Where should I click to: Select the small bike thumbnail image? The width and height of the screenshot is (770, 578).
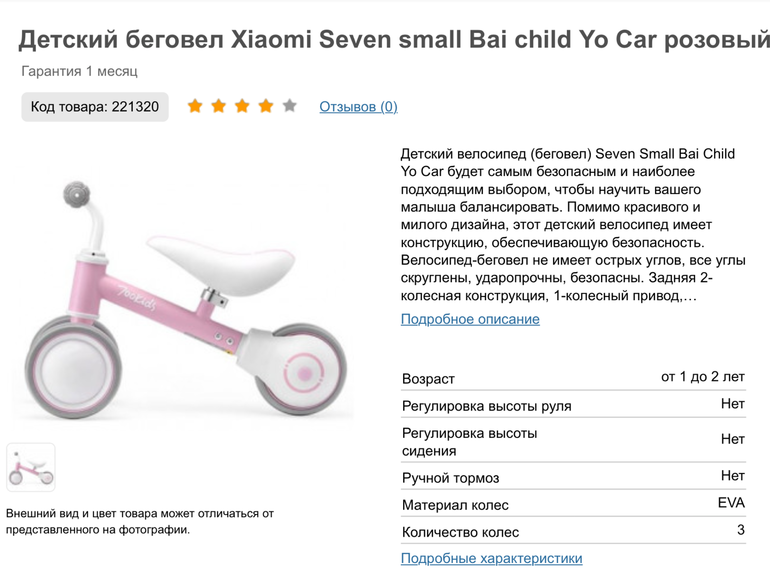(31, 467)
